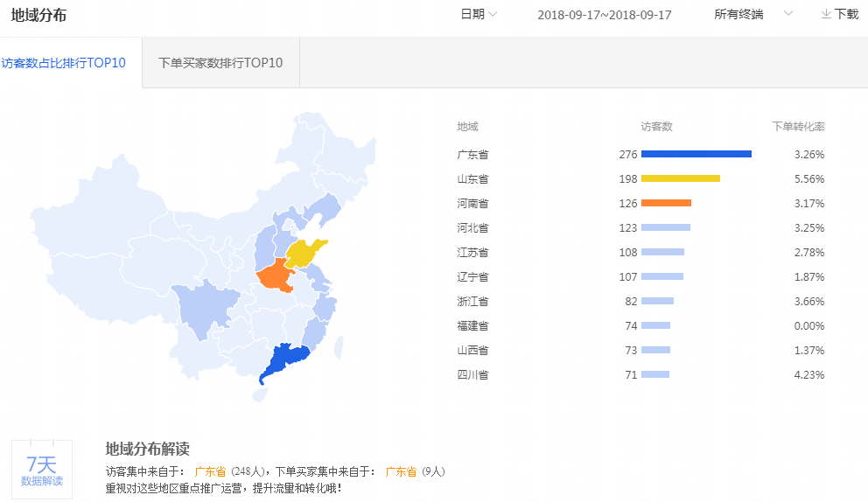Select the 江苏省 row label
This screenshot has height=502, width=868.
[x=472, y=253]
